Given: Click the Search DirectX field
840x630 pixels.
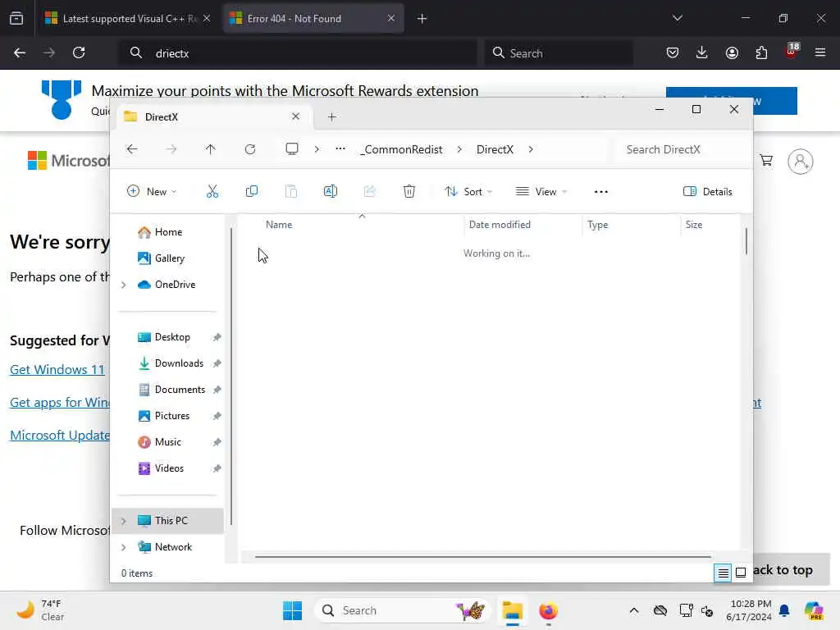Looking at the screenshot, I should [x=678, y=149].
